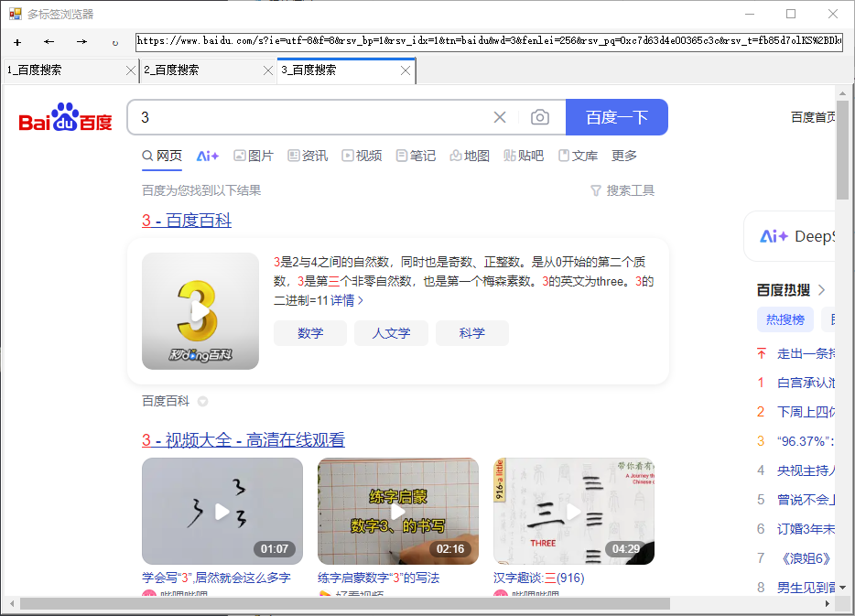Switch to 文库 results
Viewport: 855px width, 616px height.
[578, 156]
